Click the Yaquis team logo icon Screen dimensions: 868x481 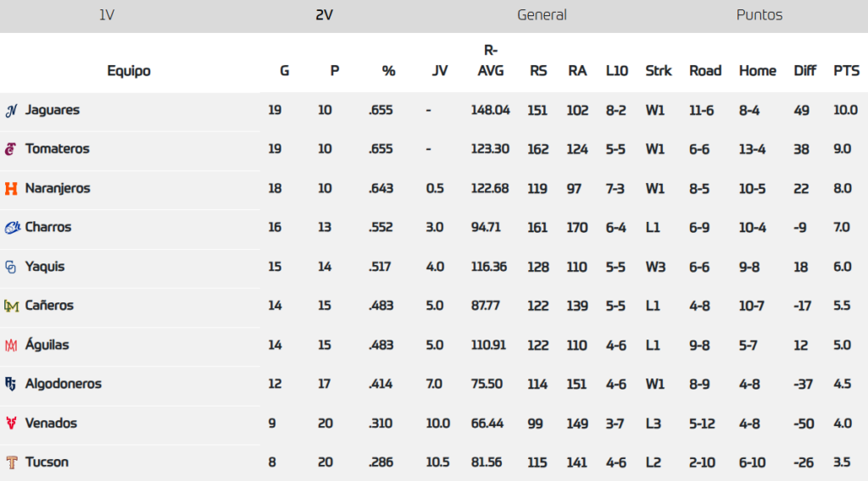click(11, 267)
